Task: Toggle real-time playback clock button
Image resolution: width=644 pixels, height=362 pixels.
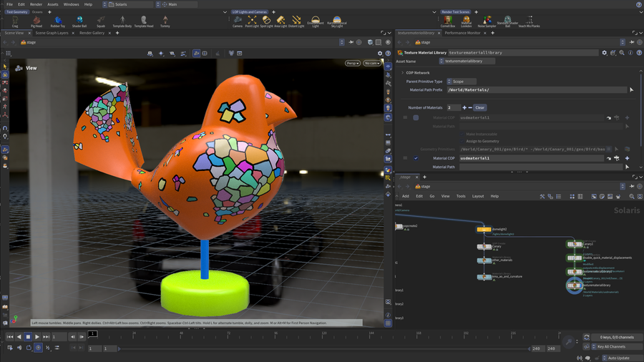Action: (x=38, y=348)
